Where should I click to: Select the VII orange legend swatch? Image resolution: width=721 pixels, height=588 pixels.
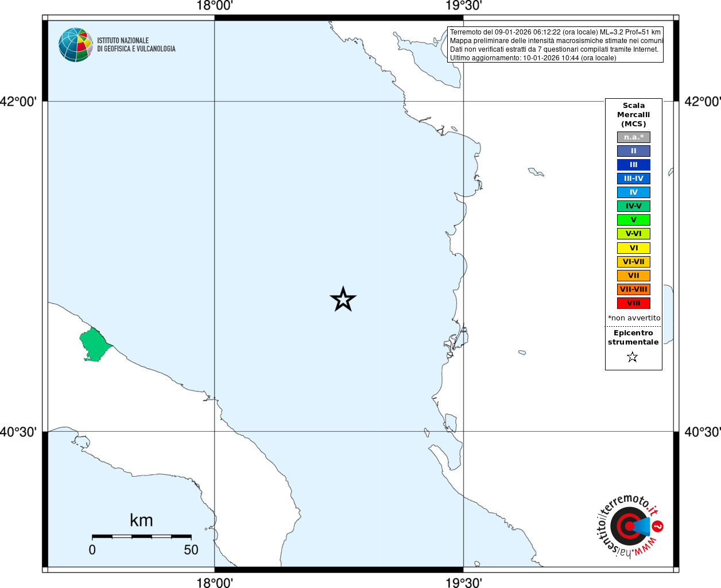[634, 276]
